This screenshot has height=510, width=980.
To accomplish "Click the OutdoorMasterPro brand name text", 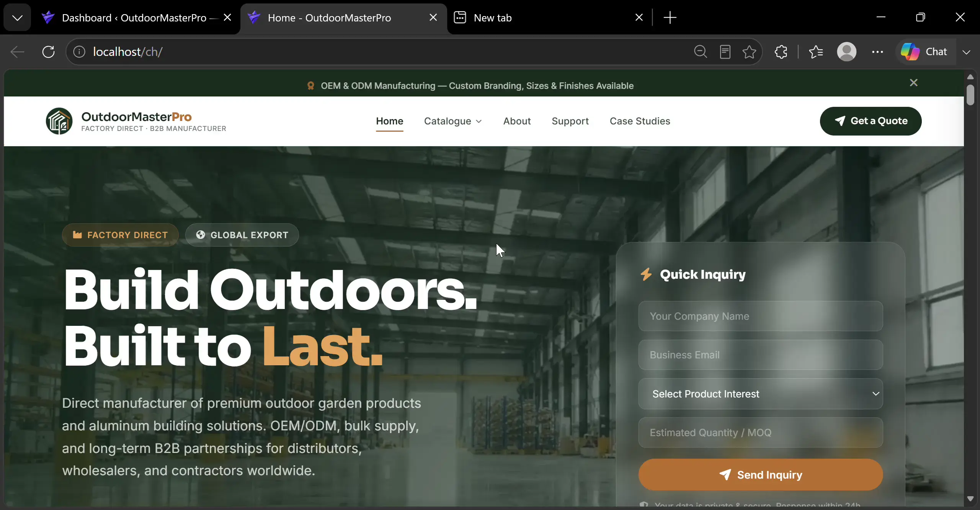I will (x=137, y=116).
